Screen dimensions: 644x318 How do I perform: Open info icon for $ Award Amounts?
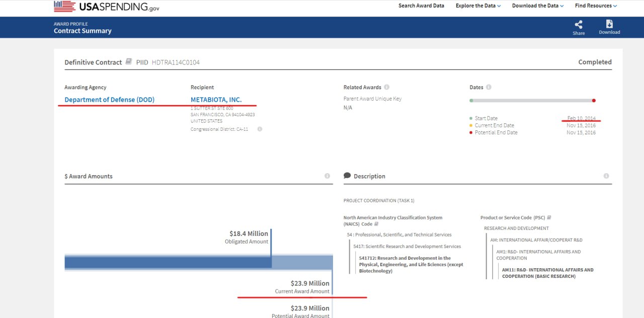(327, 176)
